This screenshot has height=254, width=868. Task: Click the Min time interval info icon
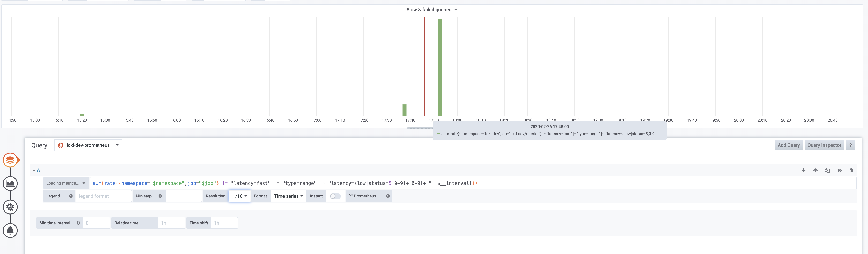[78, 223]
